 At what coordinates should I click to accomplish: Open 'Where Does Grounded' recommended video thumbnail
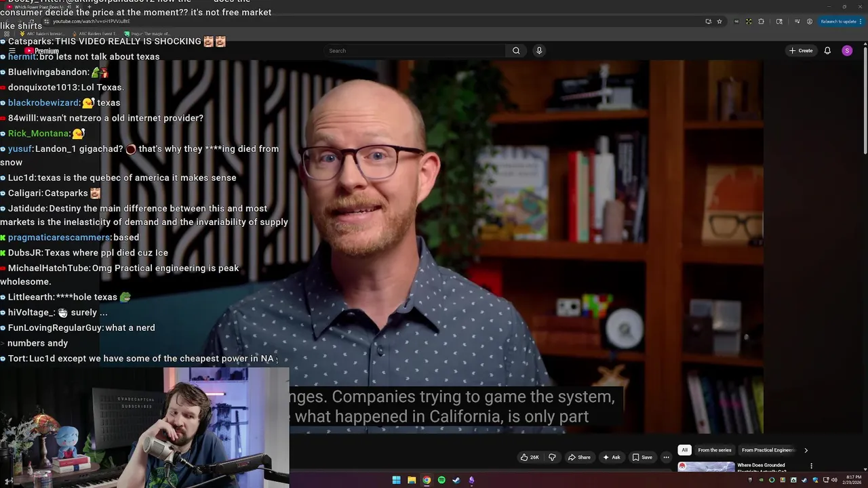click(x=706, y=467)
